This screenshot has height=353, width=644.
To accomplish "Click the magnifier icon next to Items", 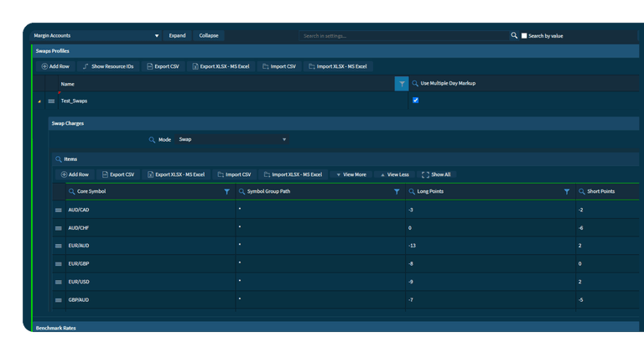I will pos(59,159).
